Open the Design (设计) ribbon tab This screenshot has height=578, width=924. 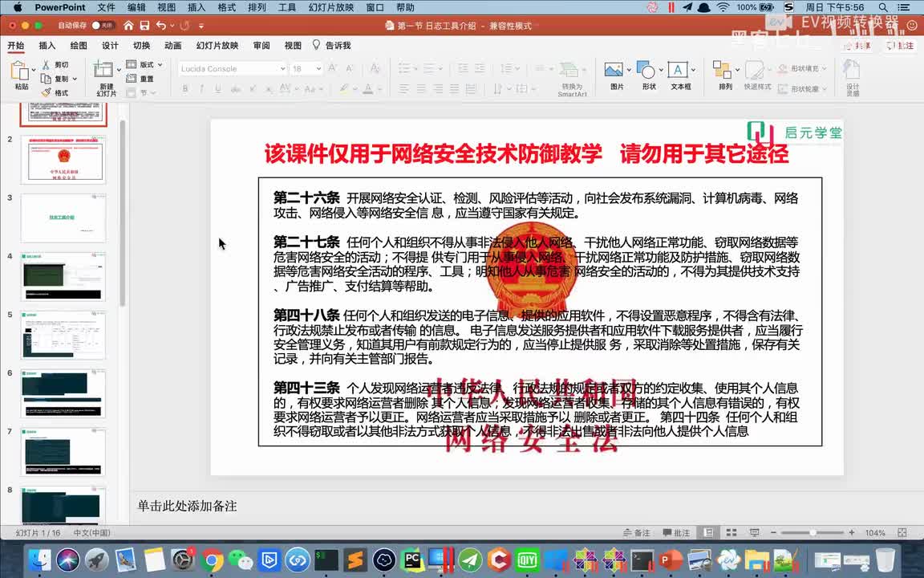click(110, 46)
